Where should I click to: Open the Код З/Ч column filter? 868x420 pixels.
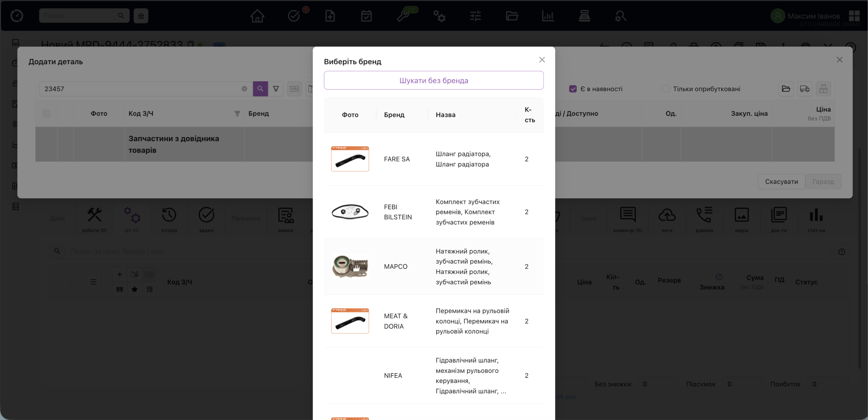point(237,114)
